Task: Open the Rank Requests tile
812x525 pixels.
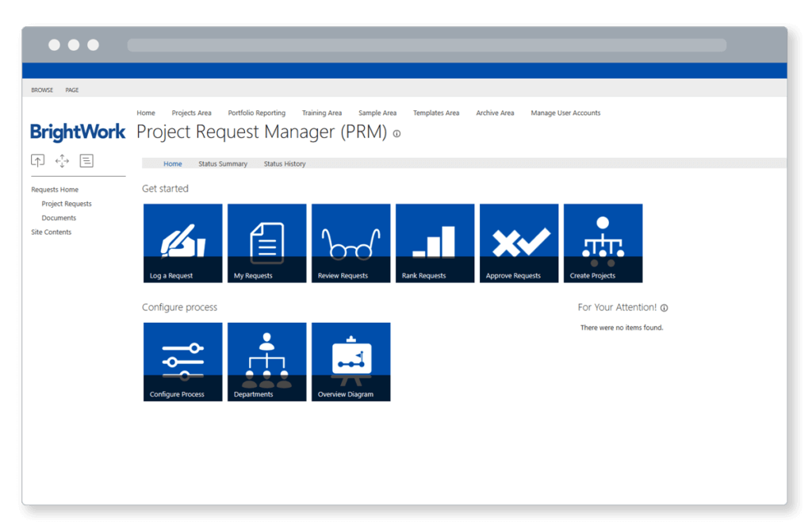Action: (x=434, y=243)
